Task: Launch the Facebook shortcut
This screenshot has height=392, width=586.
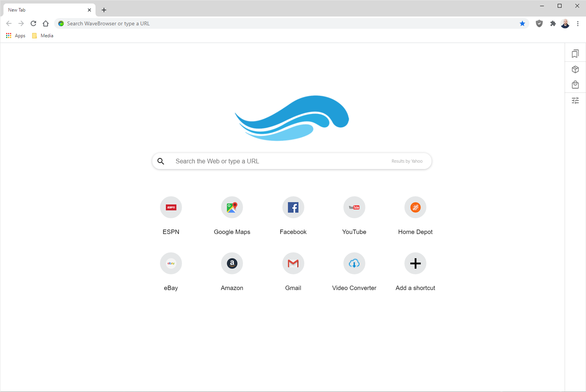Action: (293, 207)
